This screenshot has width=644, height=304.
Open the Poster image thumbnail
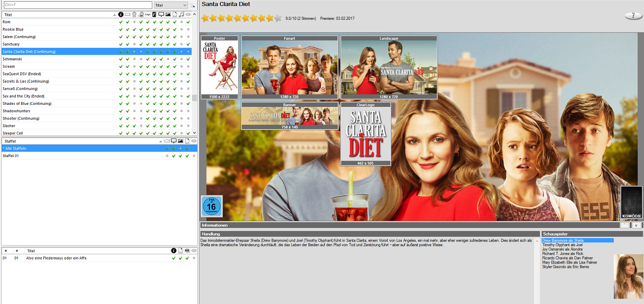220,68
